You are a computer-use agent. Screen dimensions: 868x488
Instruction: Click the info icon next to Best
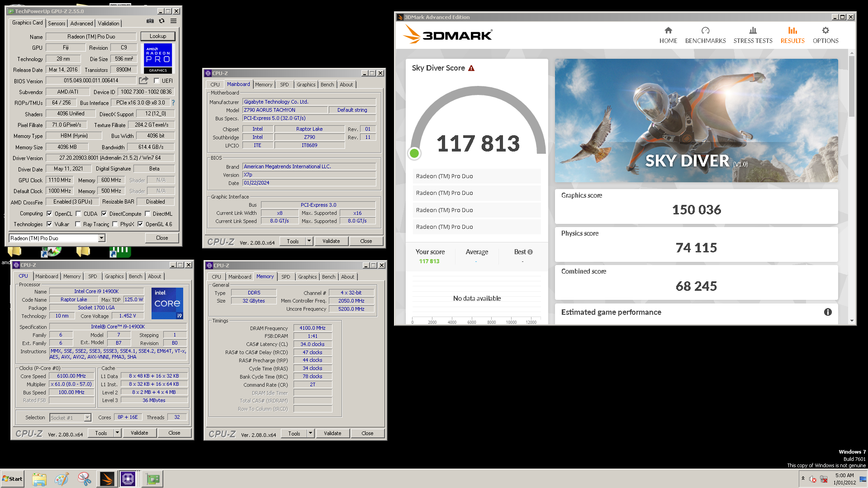pos(530,252)
